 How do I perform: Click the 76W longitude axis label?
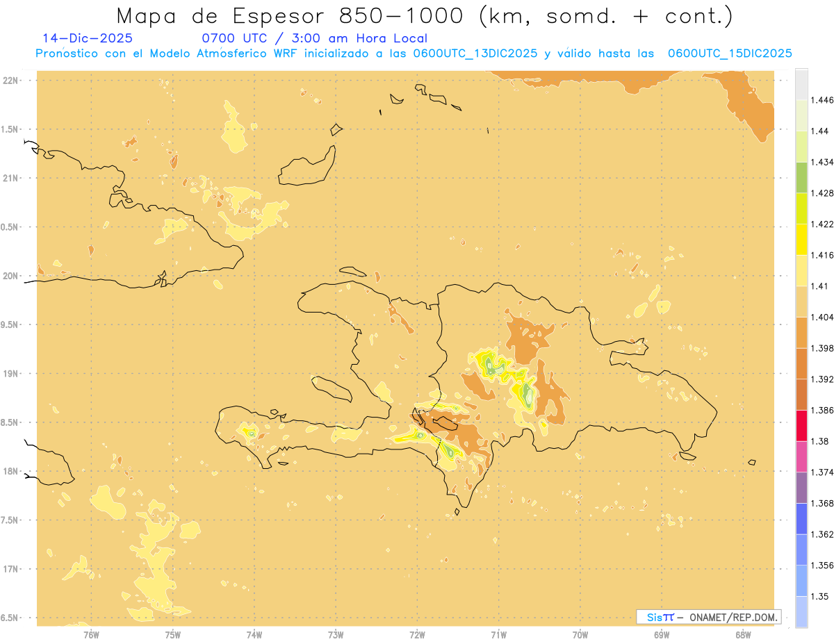tap(91, 634)
